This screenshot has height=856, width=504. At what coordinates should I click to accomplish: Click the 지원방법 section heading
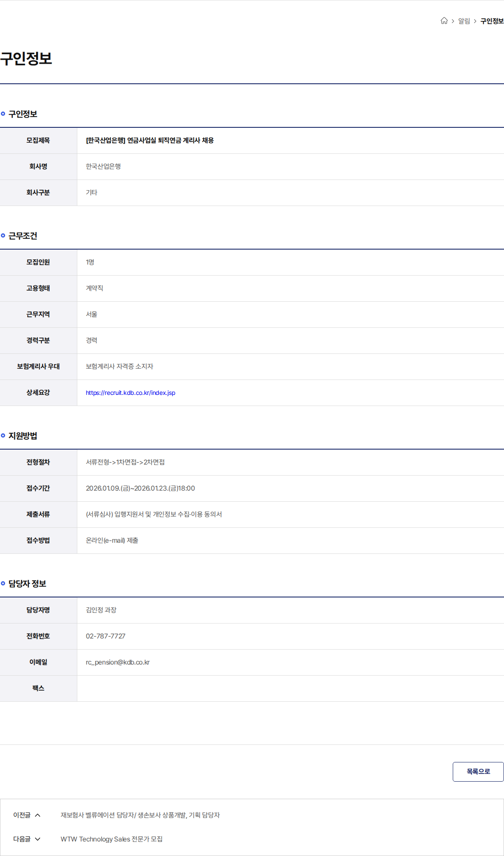pyautogui.click(x=19, y=436)
